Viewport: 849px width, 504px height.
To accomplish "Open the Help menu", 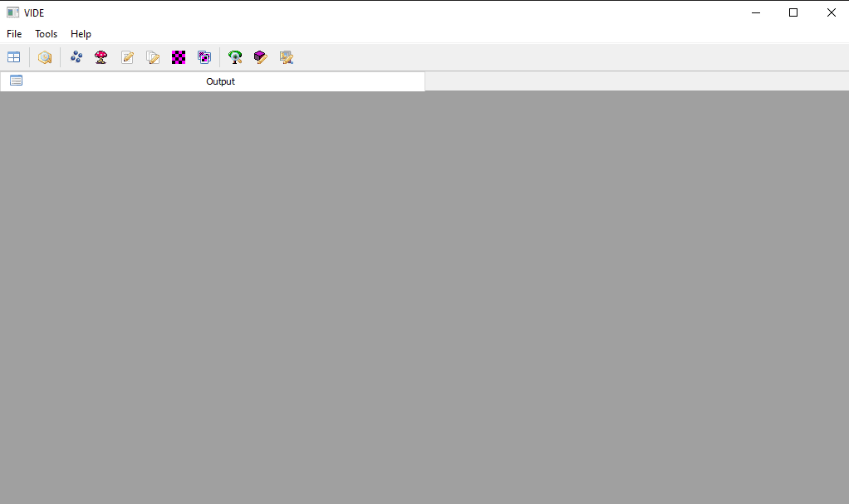I will [81, 33].
